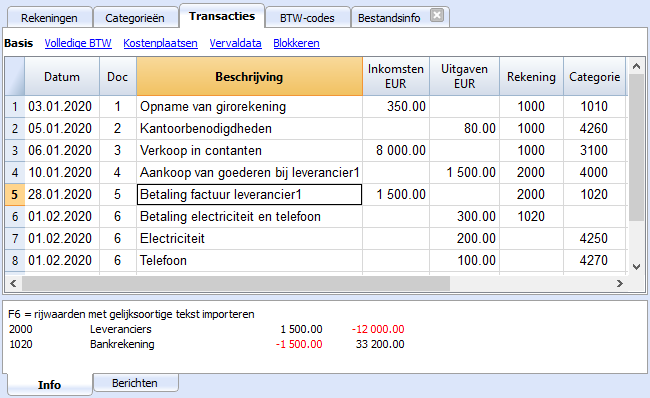The height and width of the screenshot is (398, 650).
Task: Open the BTW-codes tab
Action: point(307,18)
